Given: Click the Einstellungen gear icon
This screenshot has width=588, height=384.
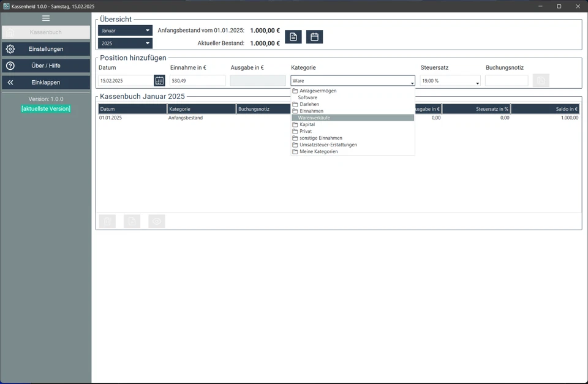Looking at the screenshot, I should 10,49.
